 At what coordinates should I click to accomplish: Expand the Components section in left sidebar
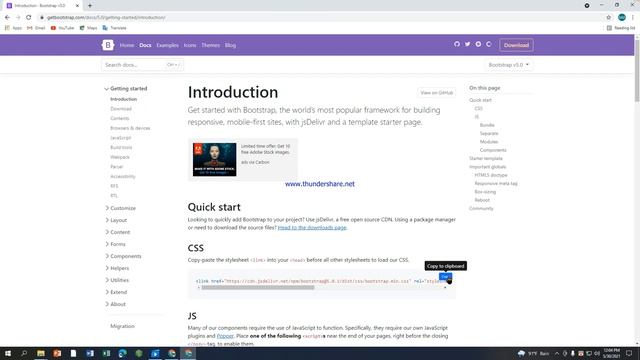pyautogui.click(x=123, y=256)
